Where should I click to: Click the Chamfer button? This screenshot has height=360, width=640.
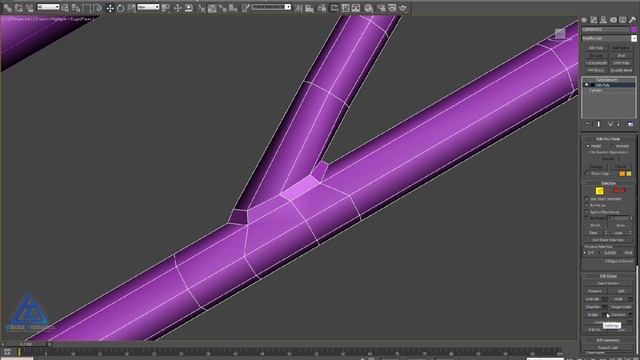593,307
